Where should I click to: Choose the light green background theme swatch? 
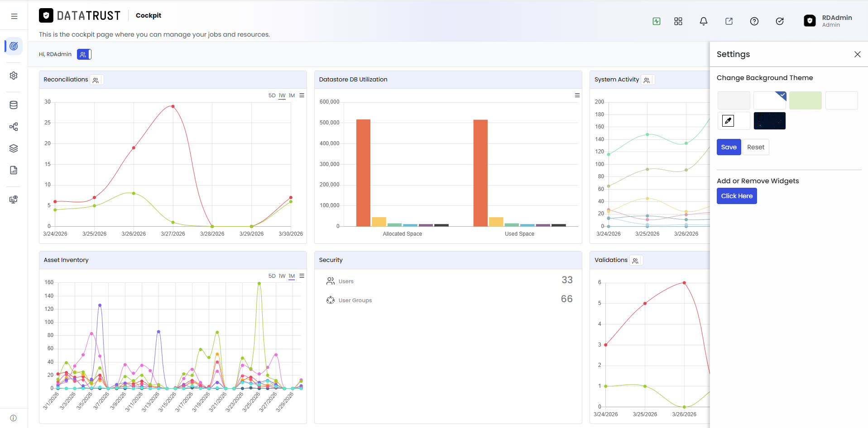[805, 100]
